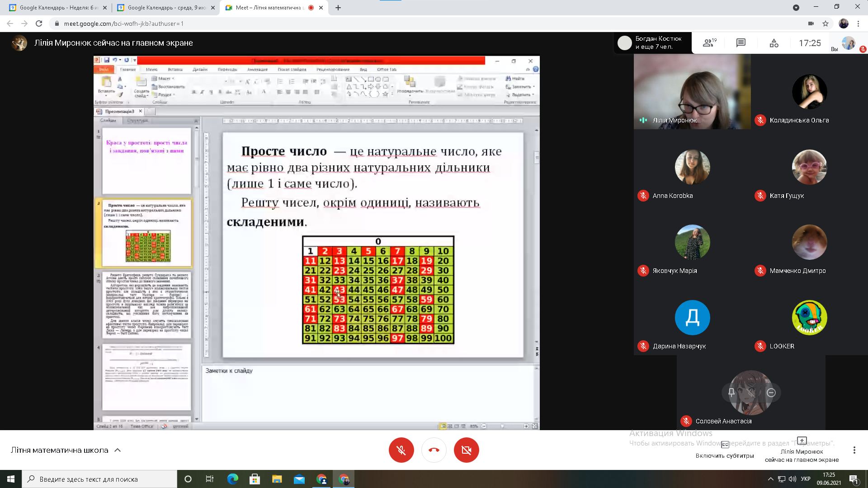Click the Windows taskbar search field
This screenshot has height=488, width=868.
[99, 479]
